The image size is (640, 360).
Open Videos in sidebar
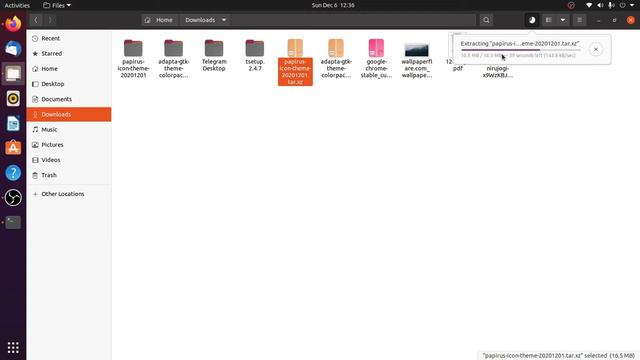point(69,160)
